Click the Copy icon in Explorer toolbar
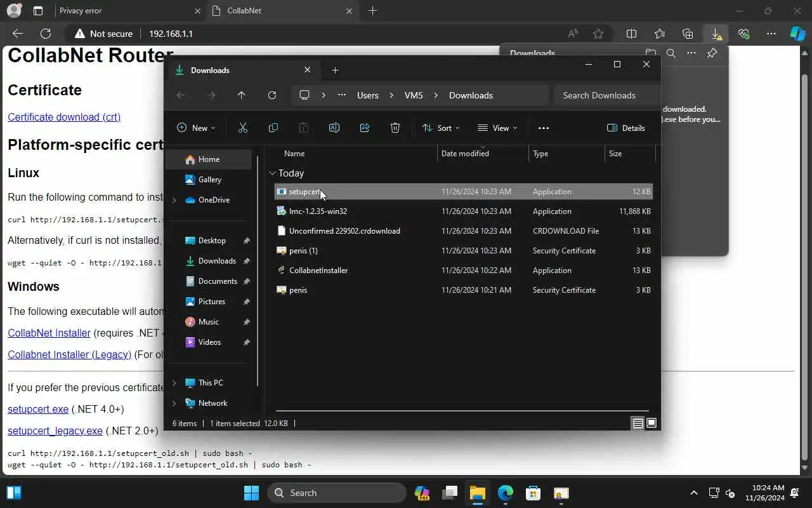 pyautogui.click(x=273, y=128)
